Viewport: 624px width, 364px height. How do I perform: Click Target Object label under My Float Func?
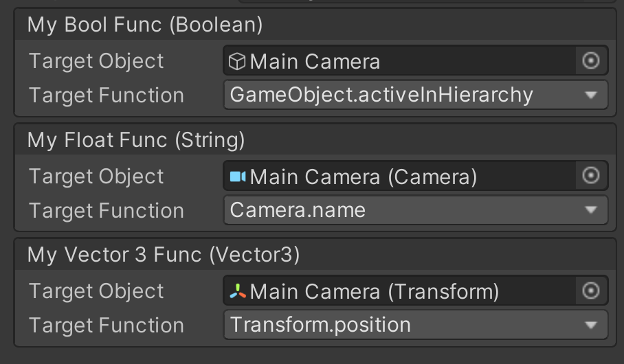[96, 177]
